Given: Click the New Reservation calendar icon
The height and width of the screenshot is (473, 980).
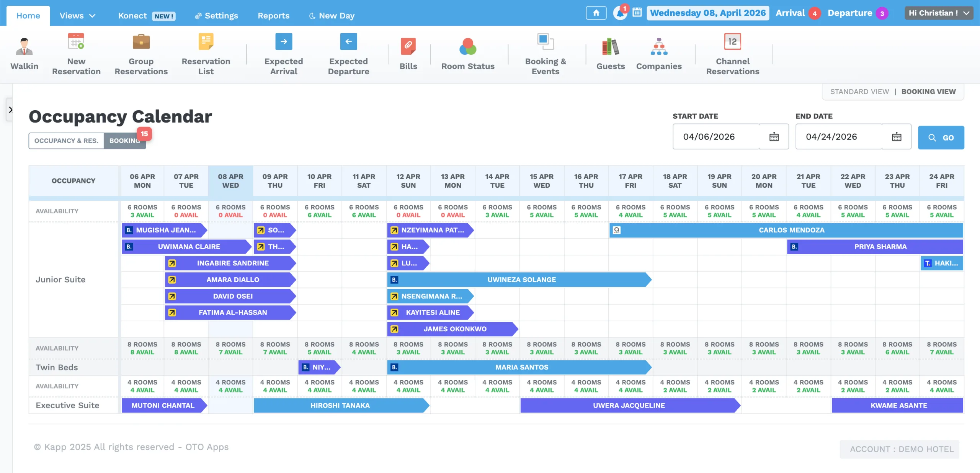Looking at the screenshot, I should coord(76,41).
